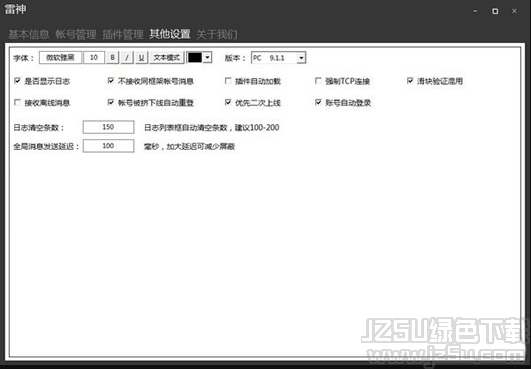
Task: Toggle 滑块验证混用 checkbox
Action: pos(410,81)
